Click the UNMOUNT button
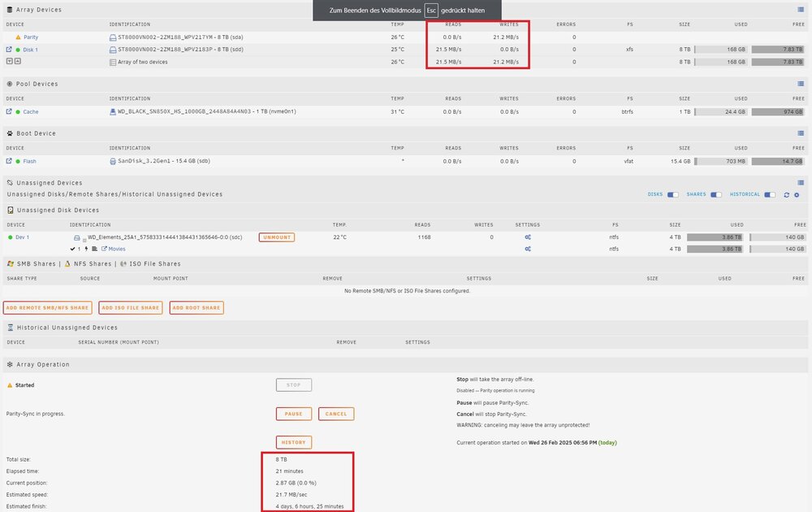Viewport: 812px width, 512px height. (x=277, y=237)
